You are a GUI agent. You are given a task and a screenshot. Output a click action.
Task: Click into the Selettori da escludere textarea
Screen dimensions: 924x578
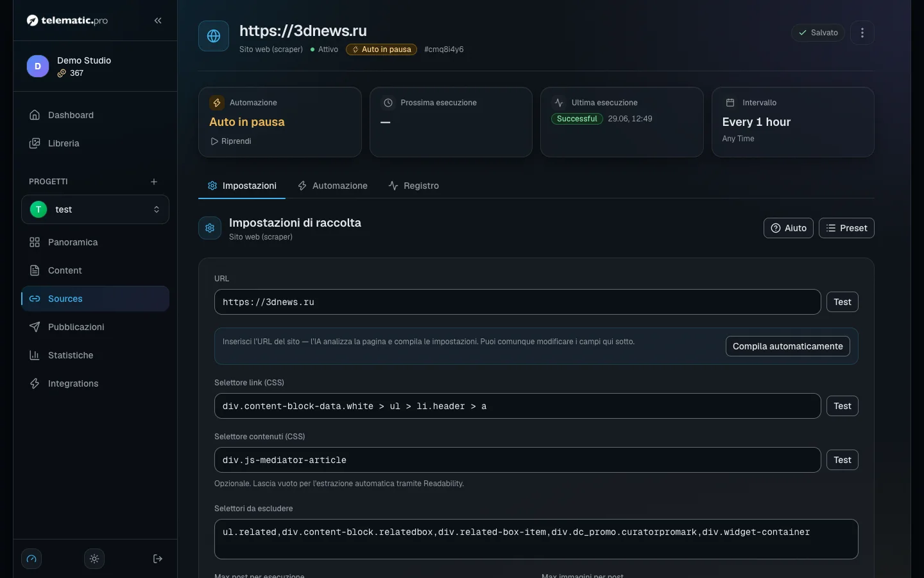click(x=536, y=539)
